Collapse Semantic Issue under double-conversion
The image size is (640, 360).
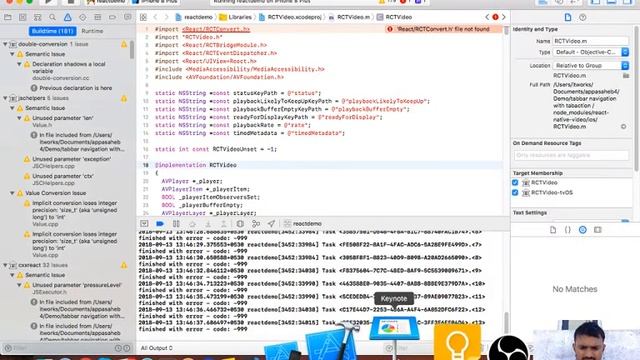[x=12, y=54]
